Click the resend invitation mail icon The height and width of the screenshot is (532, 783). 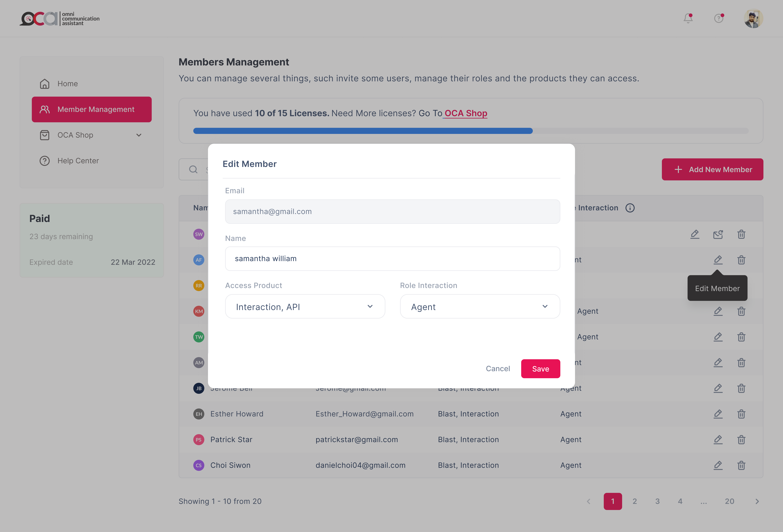click(718, 234)
